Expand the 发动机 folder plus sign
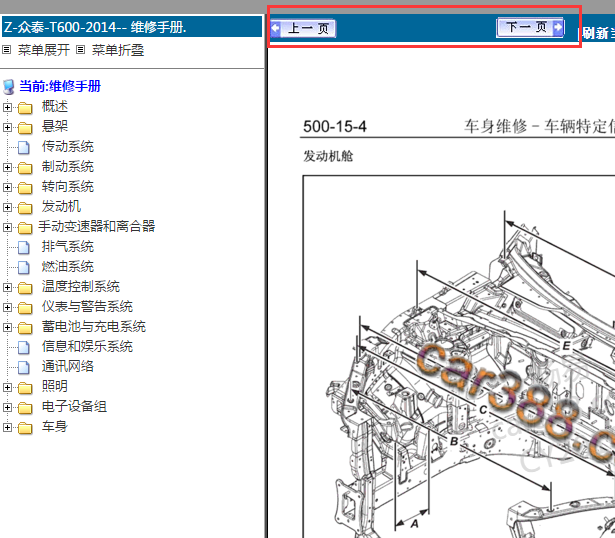 tap(7, 207)
